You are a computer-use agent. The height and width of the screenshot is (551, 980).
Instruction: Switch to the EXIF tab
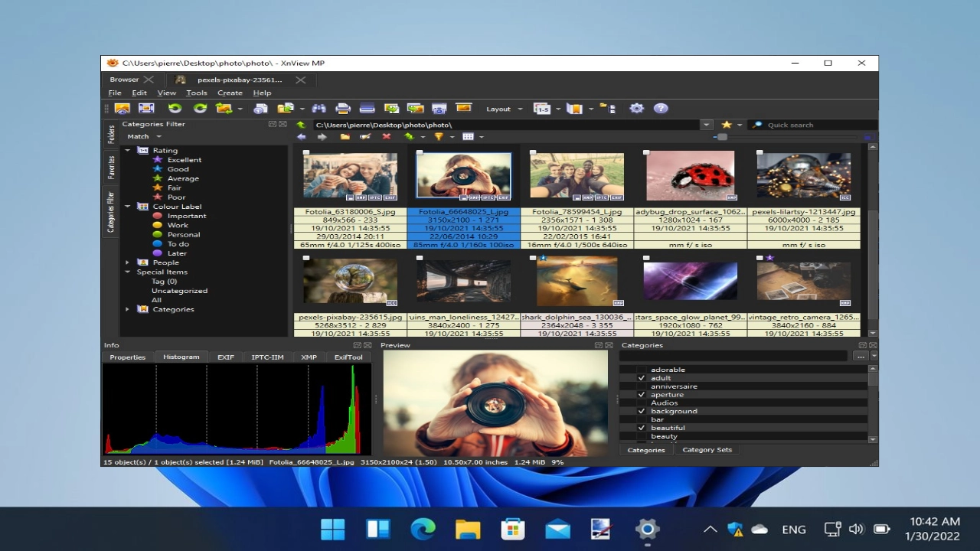225,357
